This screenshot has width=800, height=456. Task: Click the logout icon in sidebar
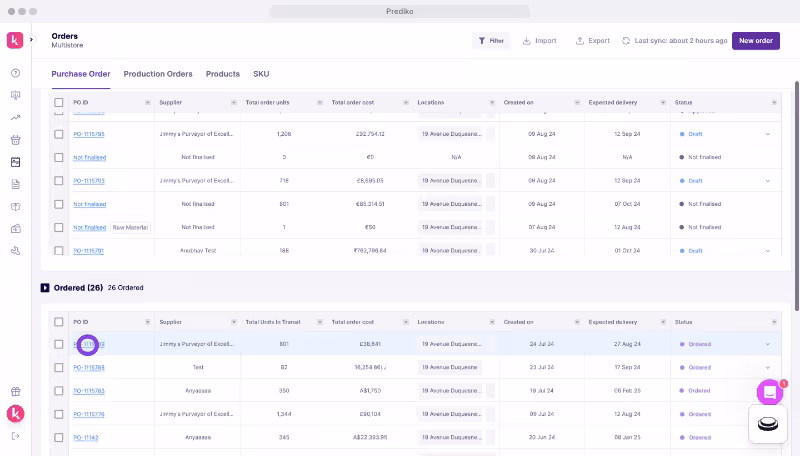[x=15, y=436]
